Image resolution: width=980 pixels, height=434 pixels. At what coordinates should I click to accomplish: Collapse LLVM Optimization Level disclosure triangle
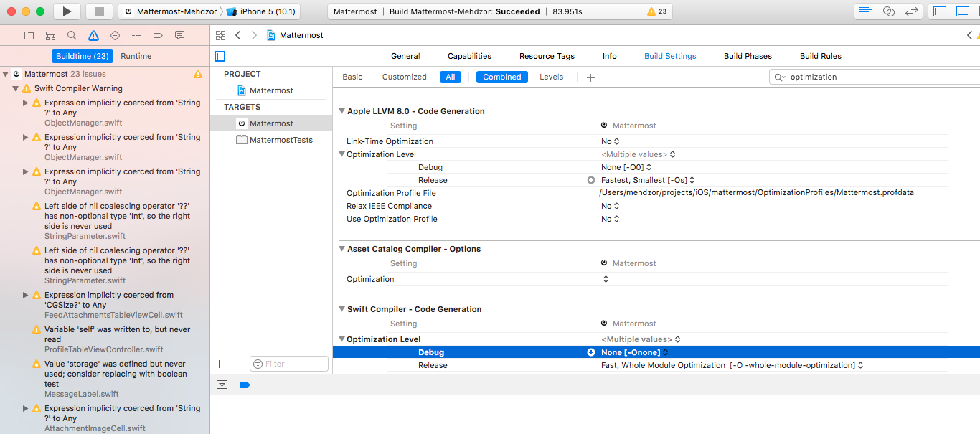pyautogui.click(x=341, y=154)
